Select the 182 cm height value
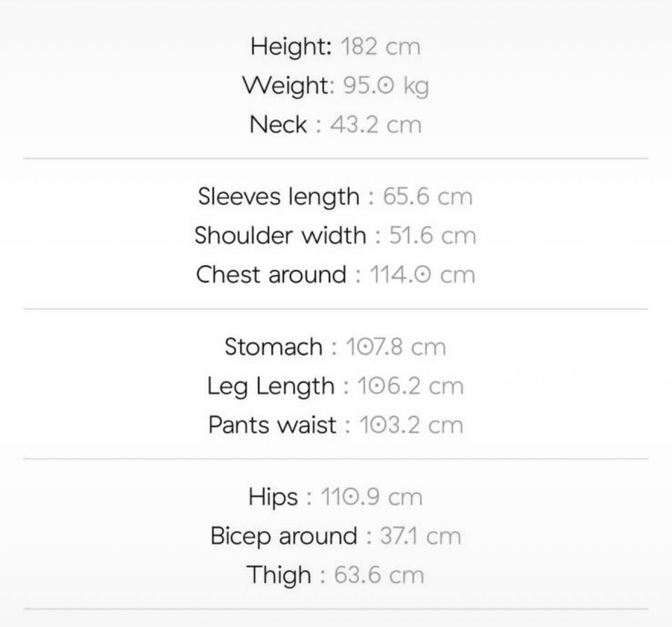The height and width of the screenshot is (627, 672). (381, 47)
